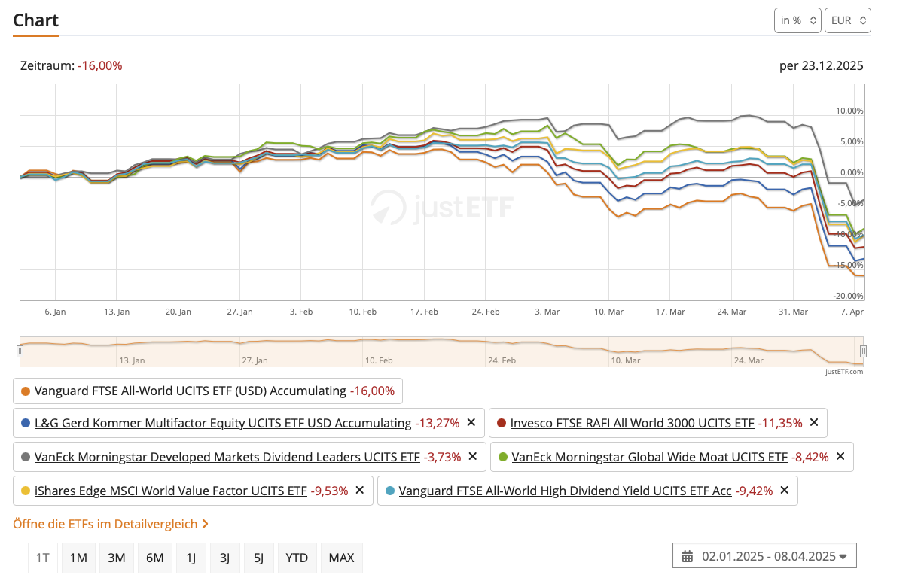Screen dimensions: 924x584
Task: Click the right handle of range navigator
Action: point(863,351)
